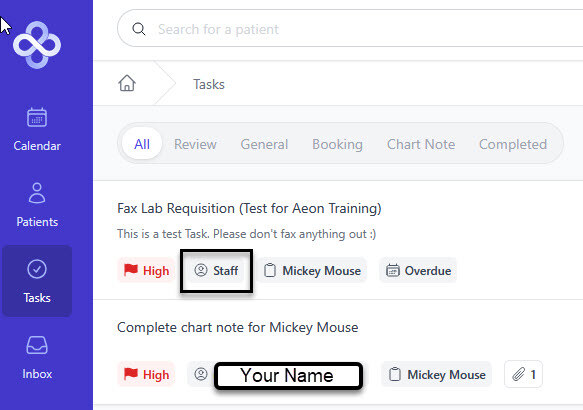Open Complete chart note for Mickey Mouse task
The image size is (583, 410).
[x=238, y=327]
